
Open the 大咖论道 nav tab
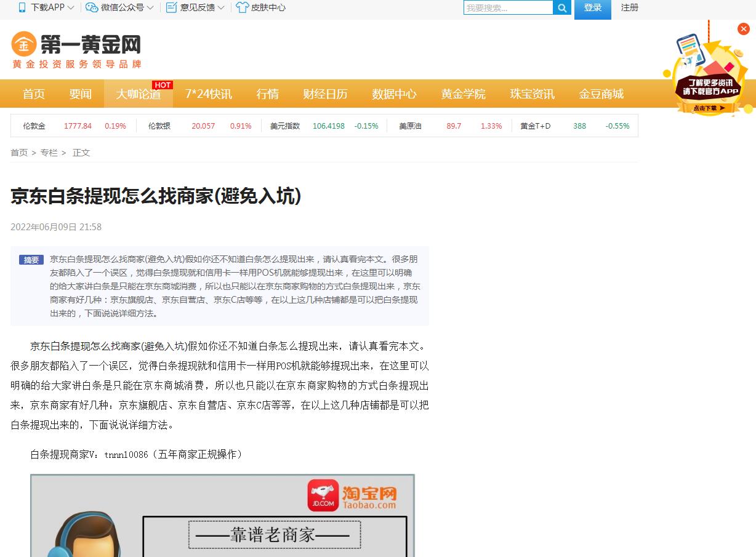point(139,94)
